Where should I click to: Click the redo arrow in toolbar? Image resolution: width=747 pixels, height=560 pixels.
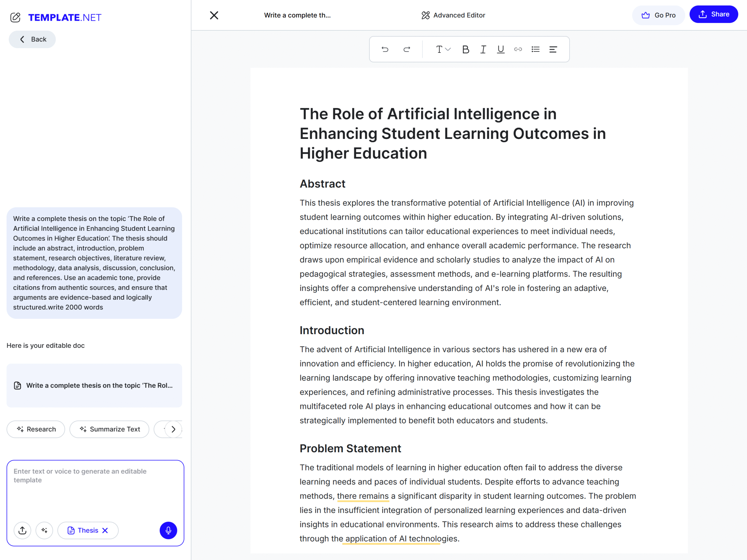point(406,49)
